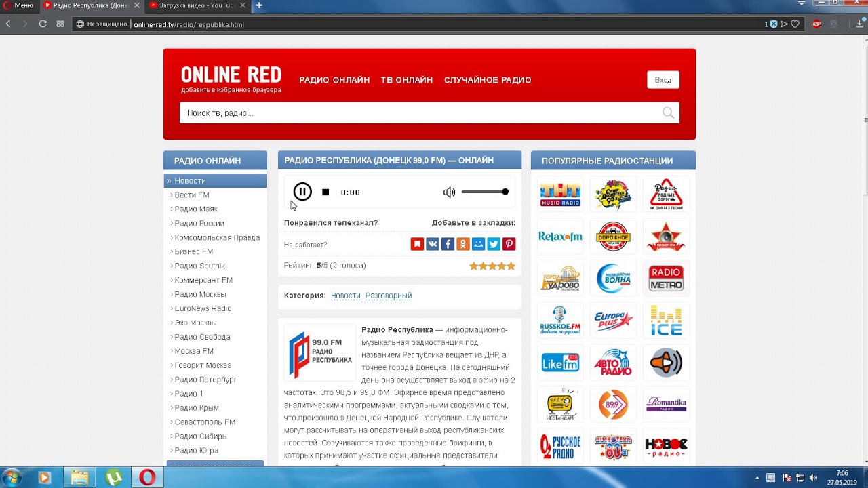Viewport: 868px width, 488px height.
Task: Share on Odnoklassniki
Action: [463, 244]
